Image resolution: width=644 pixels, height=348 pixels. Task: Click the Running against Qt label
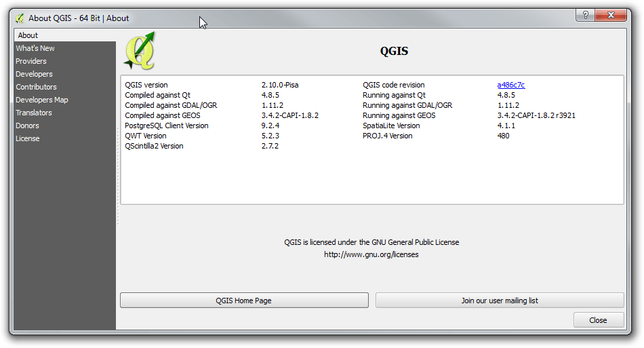(394, 96)
